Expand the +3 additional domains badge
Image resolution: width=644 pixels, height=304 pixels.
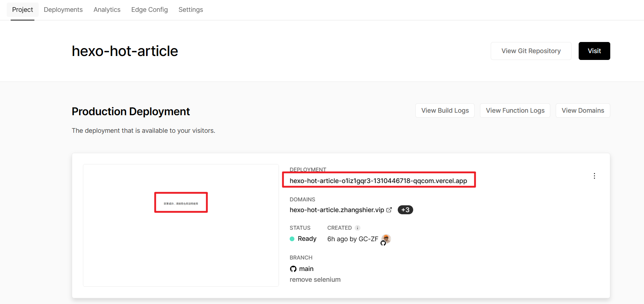point(405,210)
